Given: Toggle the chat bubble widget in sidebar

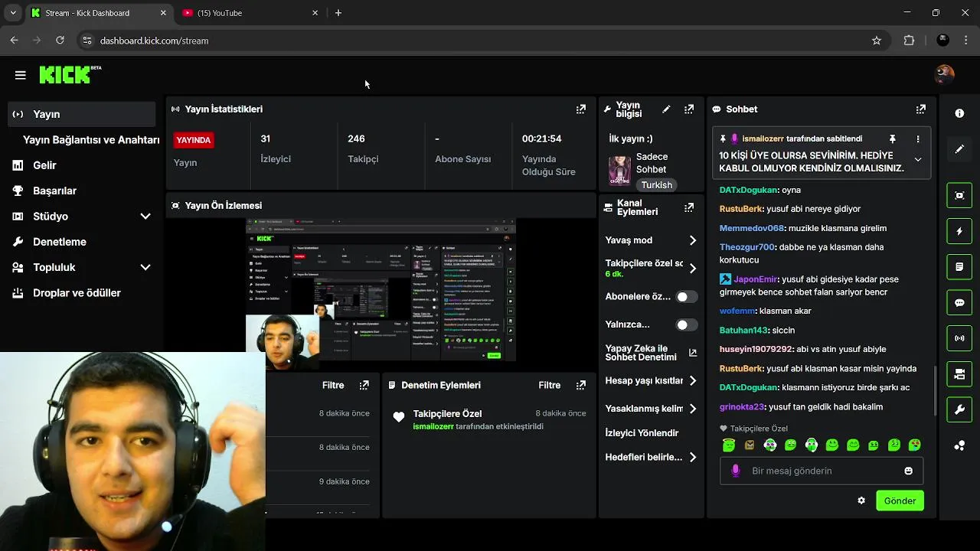Looking at the screenshot, I should pos(959,302).
